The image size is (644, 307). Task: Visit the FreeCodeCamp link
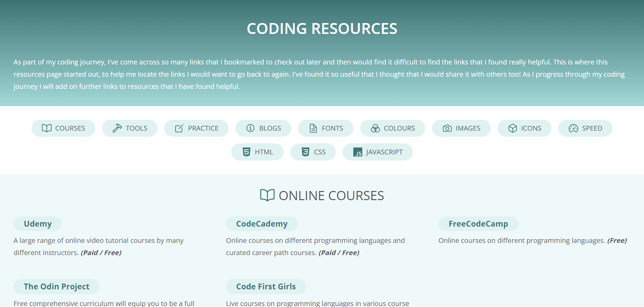click(x=478, y=224)
